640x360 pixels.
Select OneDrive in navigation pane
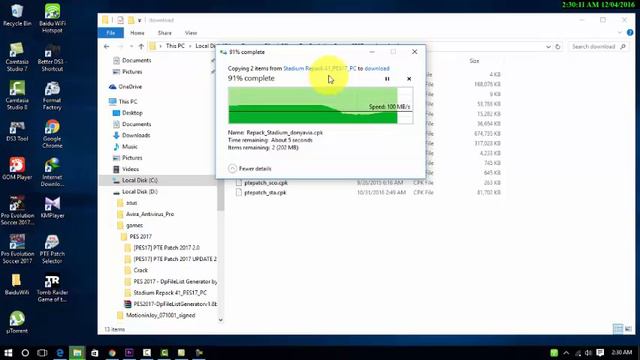click(126, 87)
